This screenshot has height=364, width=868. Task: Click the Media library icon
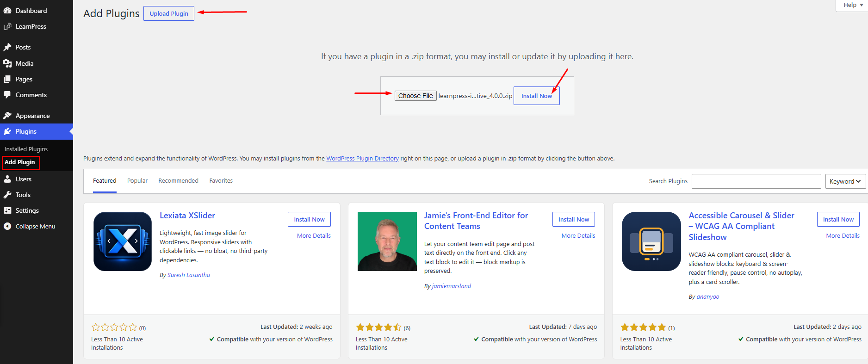pos(7,63)
